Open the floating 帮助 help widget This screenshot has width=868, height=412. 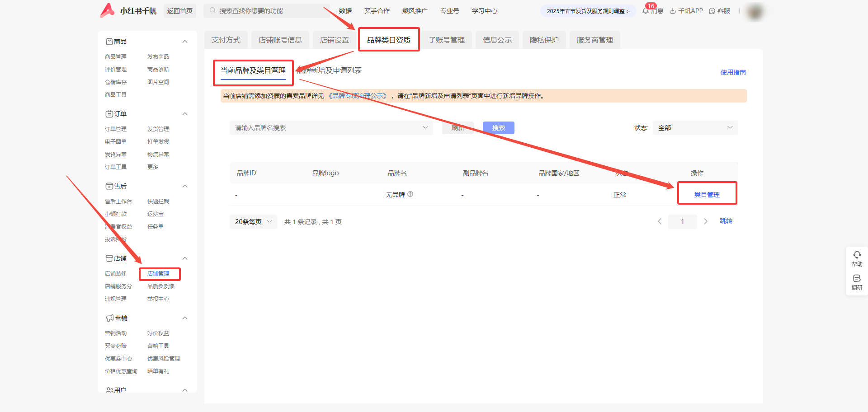(857, 258)
